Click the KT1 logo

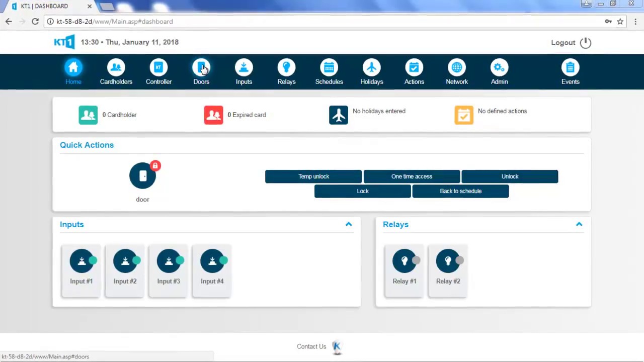pos(64,42)
